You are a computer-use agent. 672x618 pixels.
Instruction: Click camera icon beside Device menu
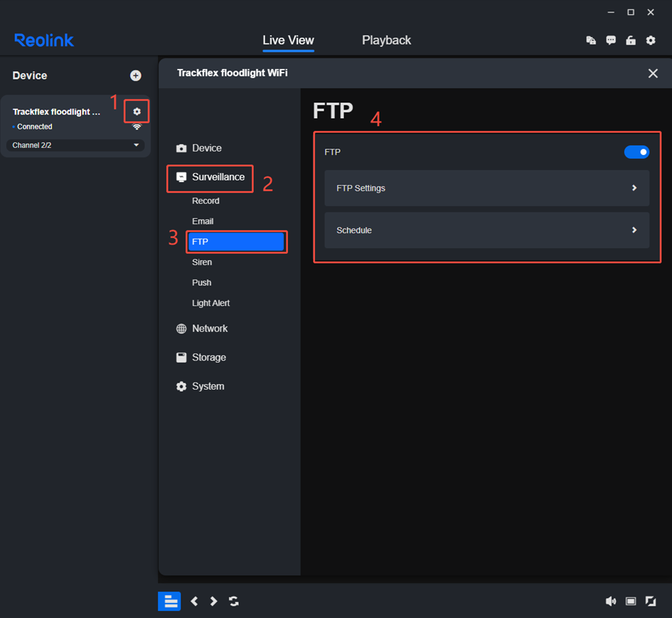(181, 149)
